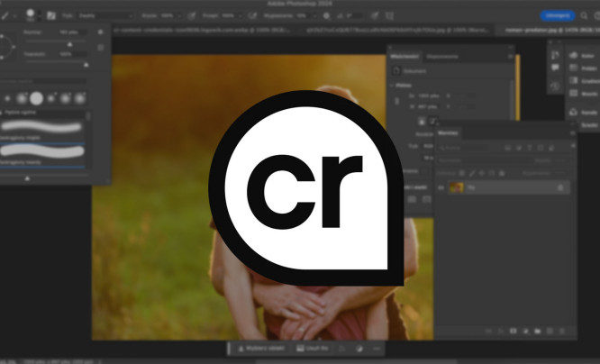Collapse the Pędzle ogólne brush folder
This screenshot has height=364, width=600.
(2, 112)
